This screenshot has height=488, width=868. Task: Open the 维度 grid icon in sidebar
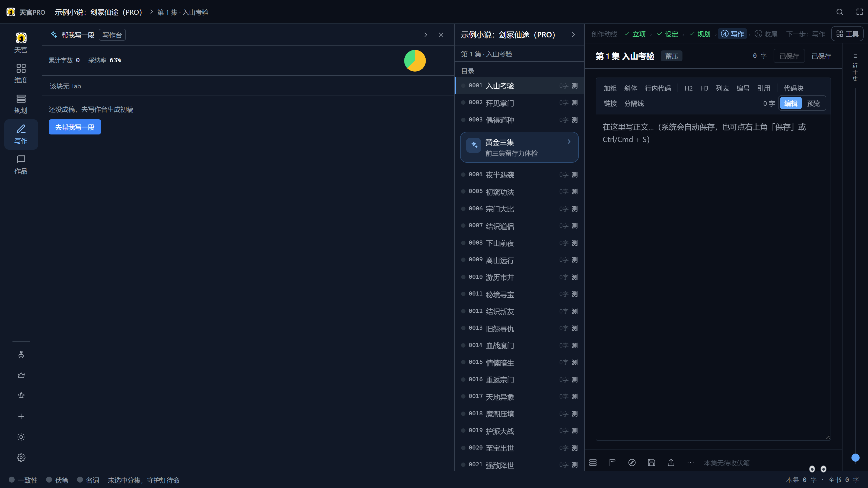21,73
